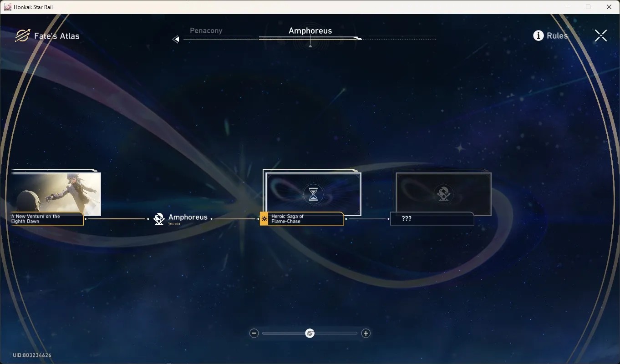Zoom out with the minus button
This screenshot has height=364, width=620.
254,334
